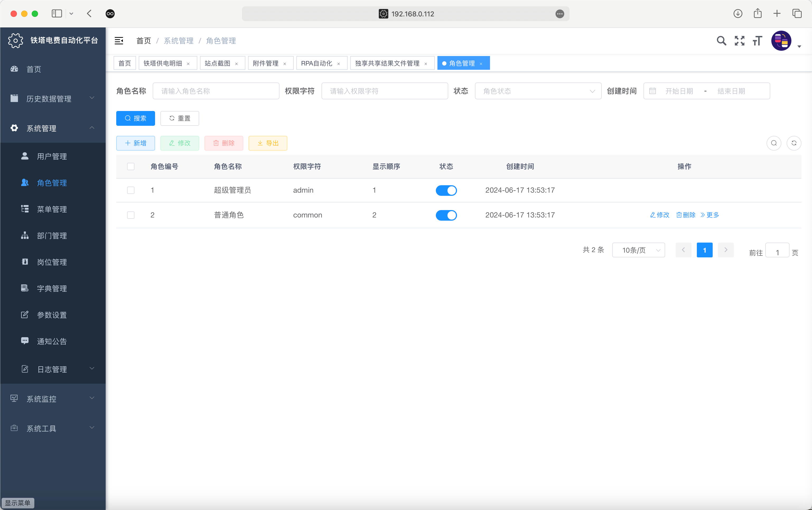Click the 请输入角色名称 input field
The width and height of the screenshot is (812, 510).
tap(216, 91)
